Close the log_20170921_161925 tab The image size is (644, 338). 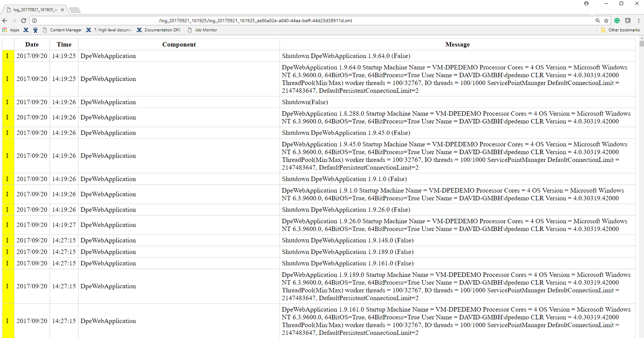point(62,10)
